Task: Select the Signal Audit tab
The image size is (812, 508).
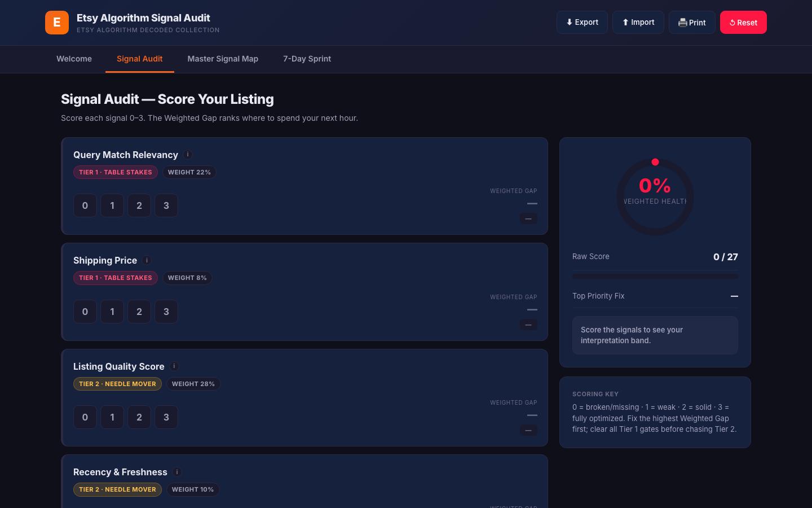Action: click(140, 59)
